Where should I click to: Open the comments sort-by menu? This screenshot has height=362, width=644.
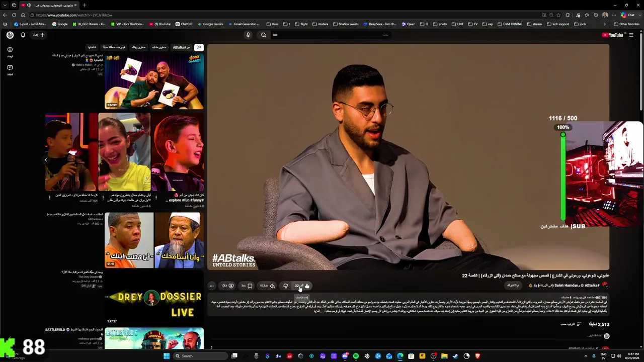click(571, 324)
